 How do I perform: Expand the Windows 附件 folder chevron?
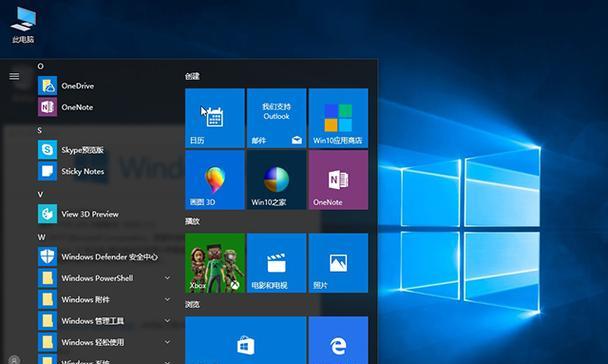pos(167,299)
